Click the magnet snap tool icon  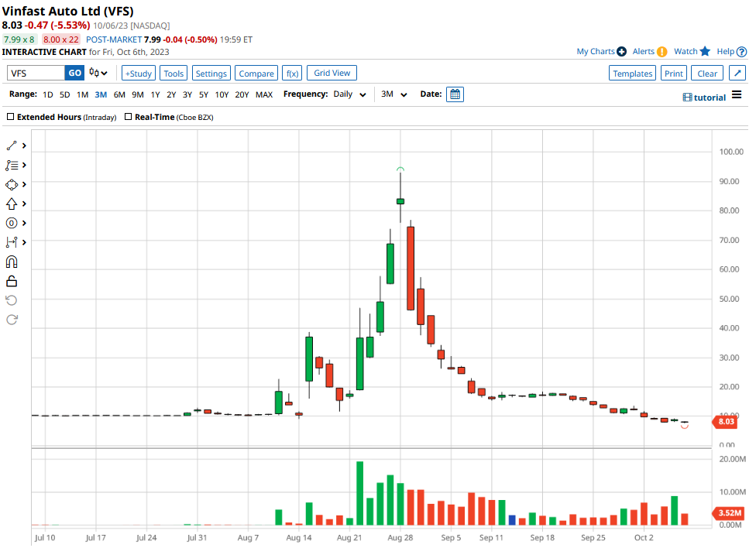point(12,262)
